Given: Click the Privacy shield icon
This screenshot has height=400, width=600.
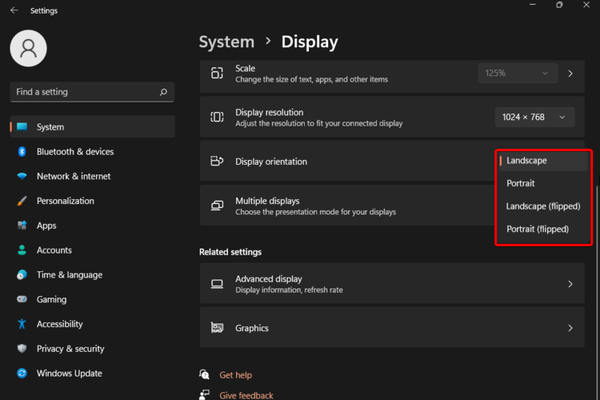Looking at the screenshot, I should [22, 349].
